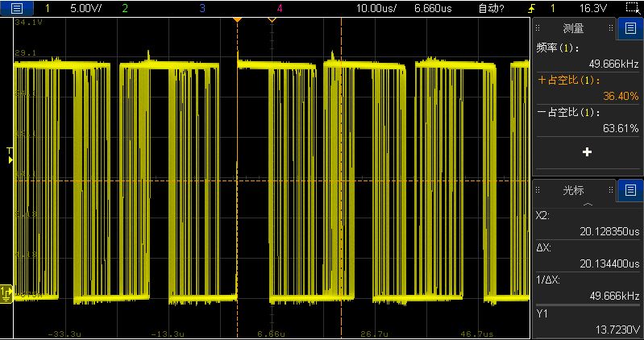Select the +占空比(1) measurement entry
Viewport: 644px width, 340px height.
(x=569, y=81)
